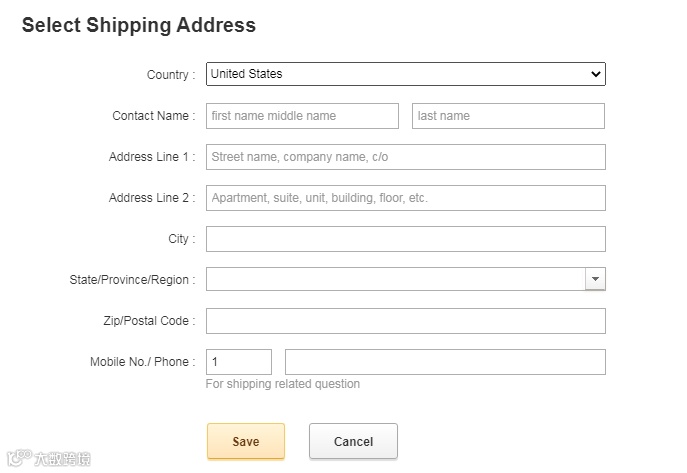Open the Country dropdown showing United States
The height and width of the screenshot is (473, 687).
[x=405, y=74]
